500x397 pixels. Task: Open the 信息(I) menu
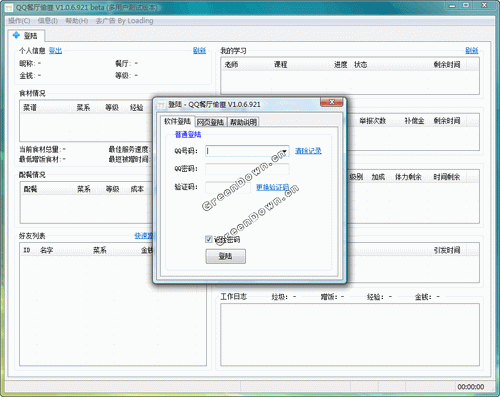tap(48, 21)
